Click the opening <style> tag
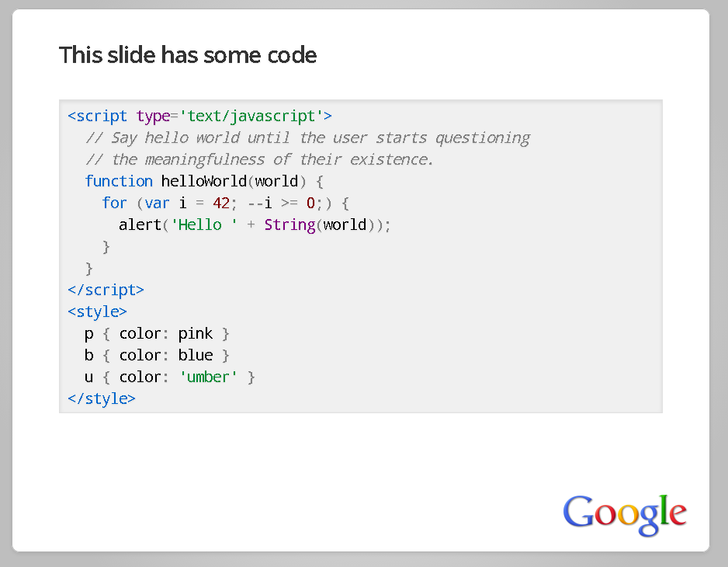The image size is (728, 567). point(97,312)
